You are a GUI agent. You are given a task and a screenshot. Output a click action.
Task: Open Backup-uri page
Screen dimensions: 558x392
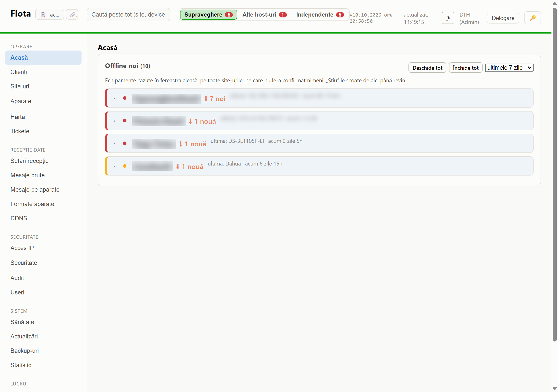tap(43, 351)
